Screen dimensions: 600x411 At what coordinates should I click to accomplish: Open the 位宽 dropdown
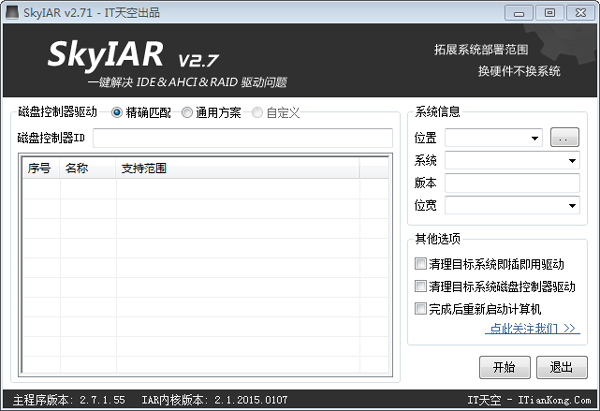512,206
